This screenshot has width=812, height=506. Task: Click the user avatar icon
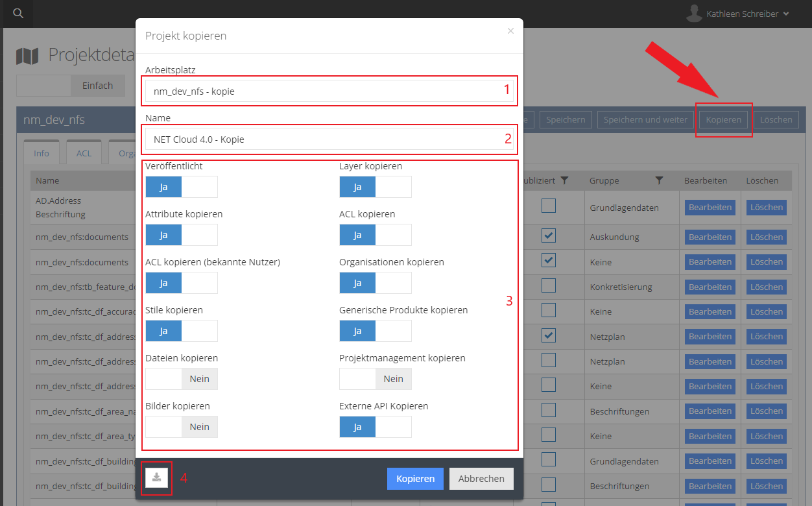pos(695,14)
